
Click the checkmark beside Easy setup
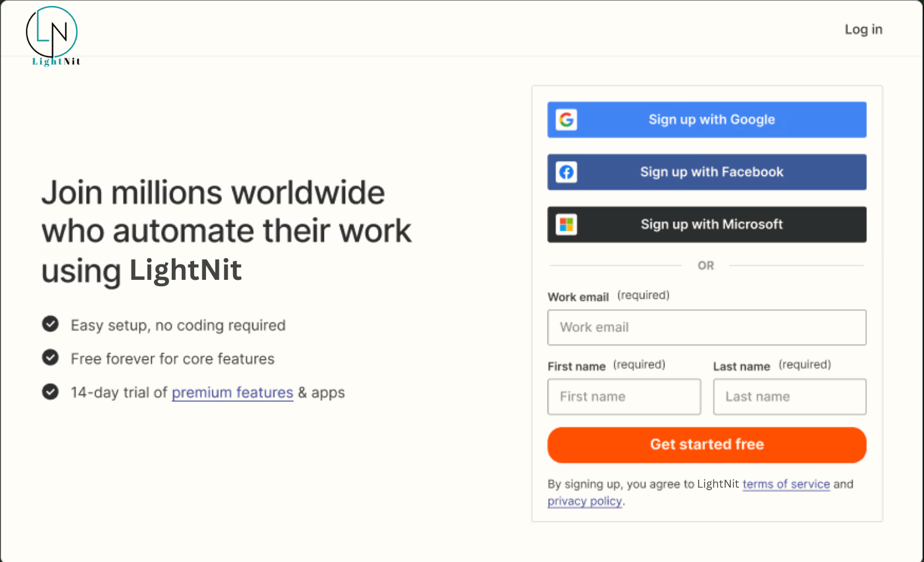pyautogui.click(x=50, y=324)
